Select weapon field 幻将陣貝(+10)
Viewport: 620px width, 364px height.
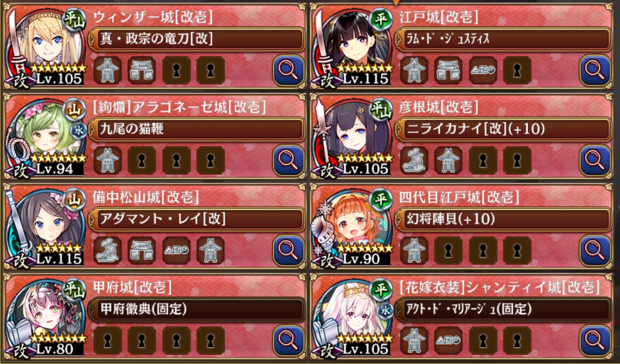pyautogui.click(x=503, y=219)
